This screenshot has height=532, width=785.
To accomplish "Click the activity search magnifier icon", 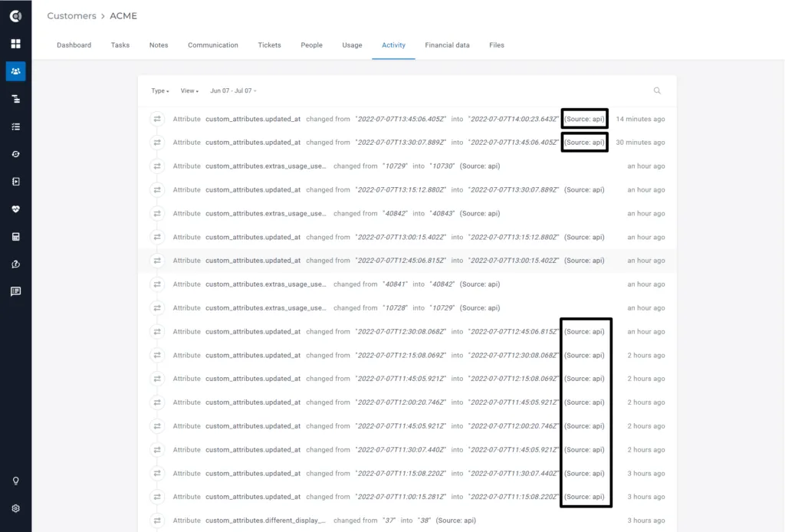I will point(657,90).
